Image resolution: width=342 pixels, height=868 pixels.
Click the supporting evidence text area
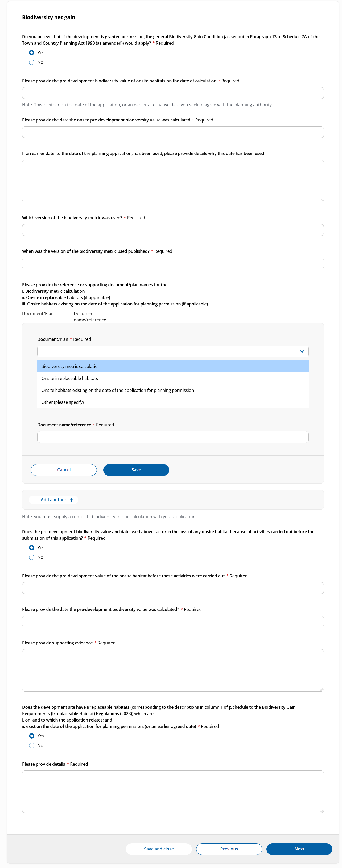173,670
